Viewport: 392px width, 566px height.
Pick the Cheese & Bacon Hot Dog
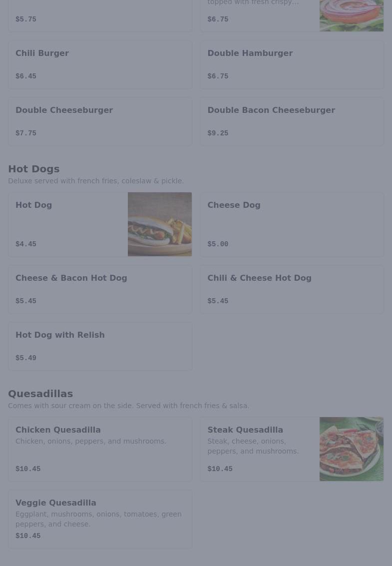100,290
